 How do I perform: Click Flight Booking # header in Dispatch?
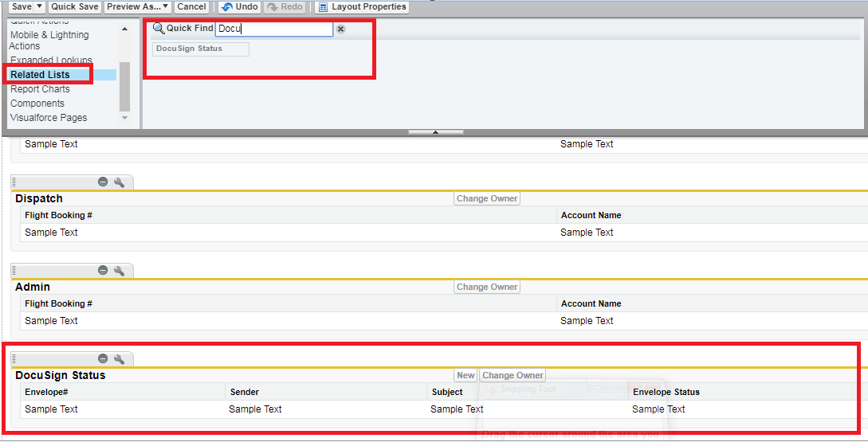click(59, 215)
